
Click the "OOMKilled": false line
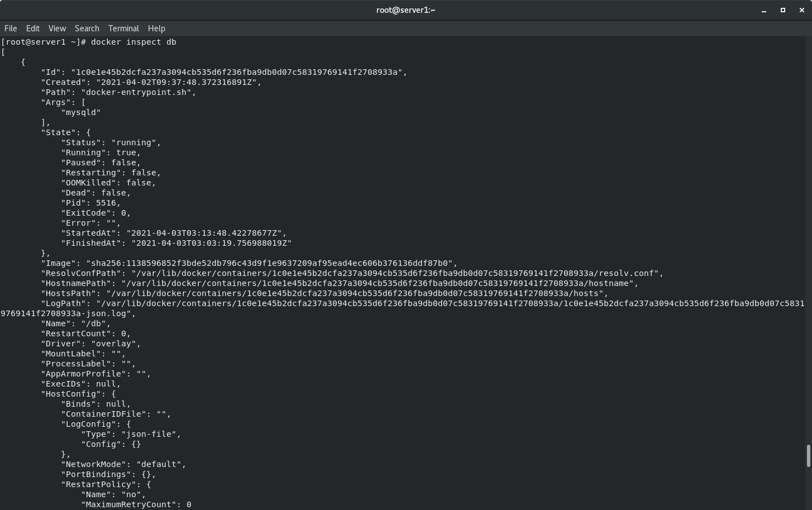pyautogui.click(x=108, y=183)
